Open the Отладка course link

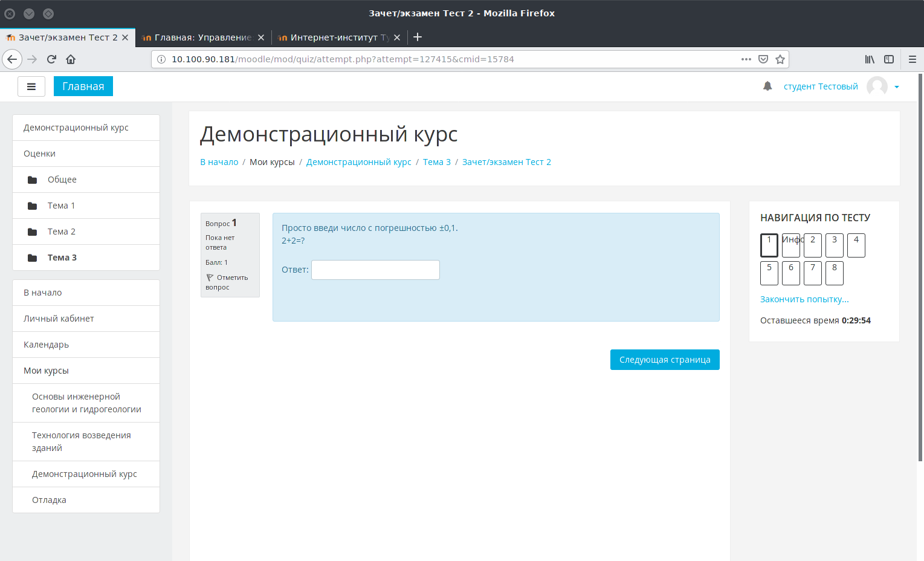tap(86, 500)
